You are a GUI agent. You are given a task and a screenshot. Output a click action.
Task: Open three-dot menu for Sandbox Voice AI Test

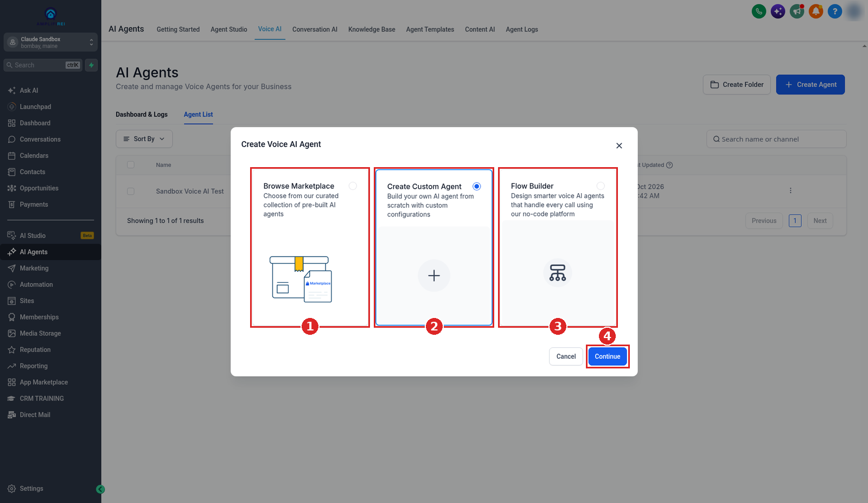790,190
